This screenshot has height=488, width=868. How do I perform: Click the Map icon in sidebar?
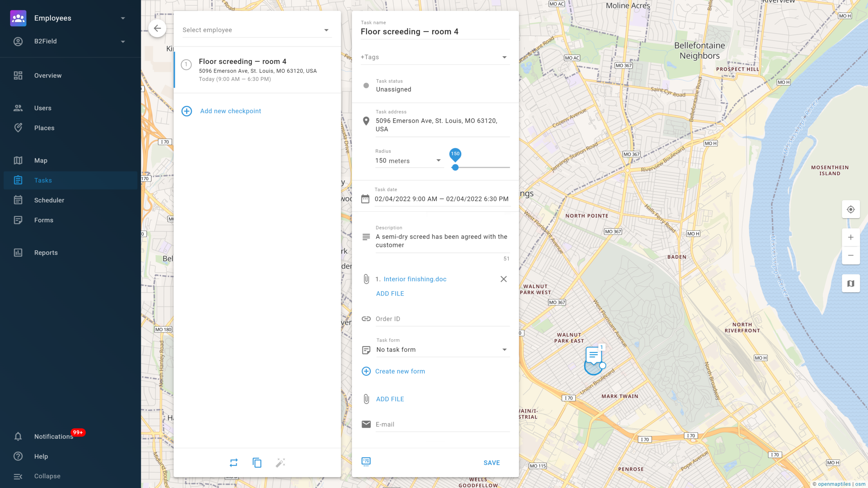point(18,160)
